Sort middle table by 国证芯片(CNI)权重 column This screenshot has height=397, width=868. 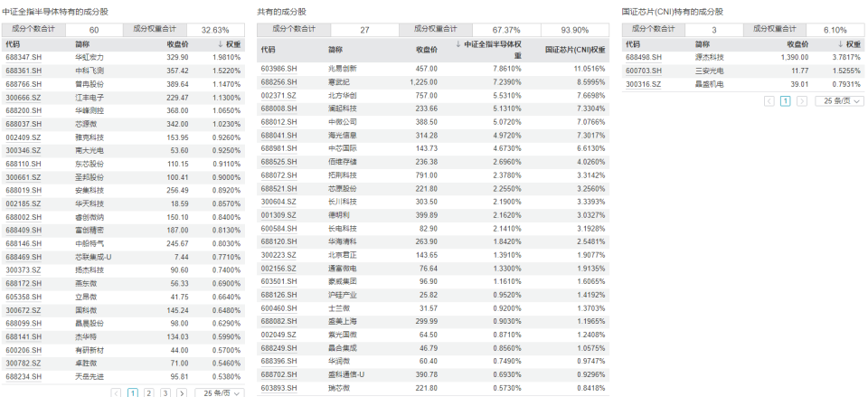576,50
